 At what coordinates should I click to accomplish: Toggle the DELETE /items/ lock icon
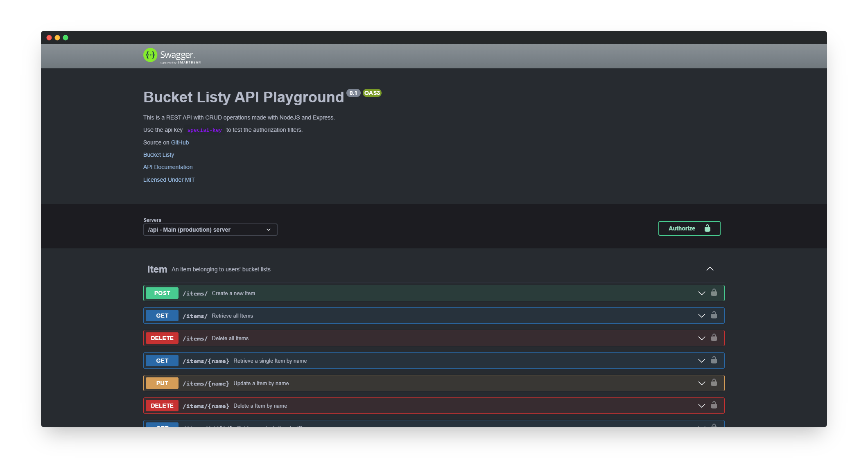pyautogui.click(x=714, y=338)
